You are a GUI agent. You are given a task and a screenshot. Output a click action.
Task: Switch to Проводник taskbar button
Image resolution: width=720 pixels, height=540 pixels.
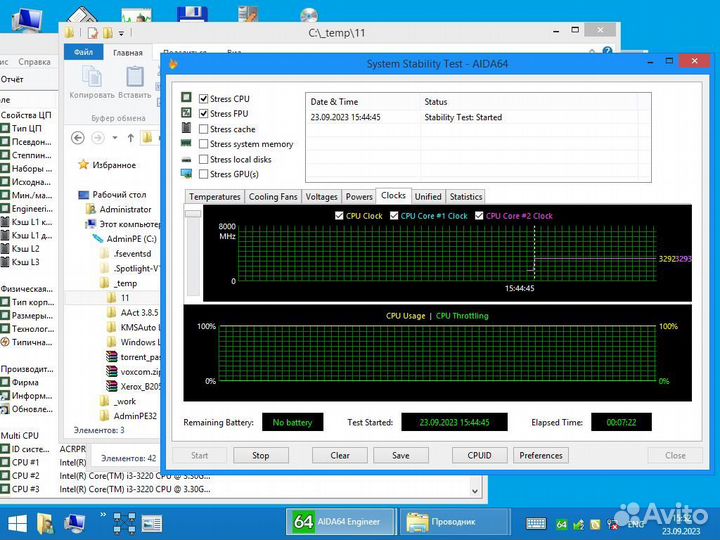pos(454,522)
